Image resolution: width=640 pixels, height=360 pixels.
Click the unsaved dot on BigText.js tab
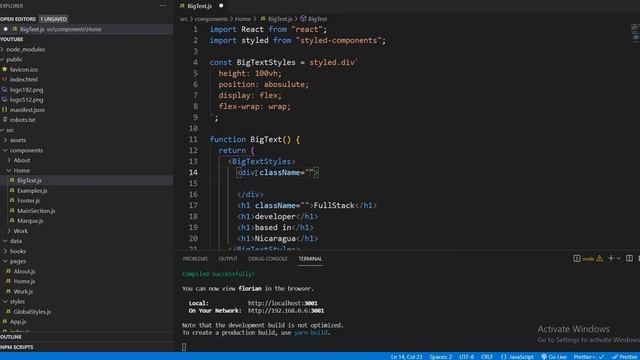coord(221,6)
